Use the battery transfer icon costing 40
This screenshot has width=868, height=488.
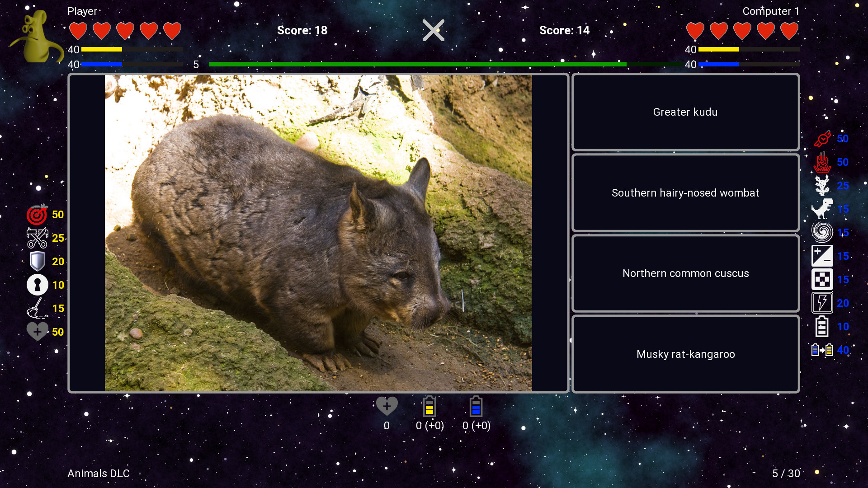pyautogui.click(x=823, y=350)
